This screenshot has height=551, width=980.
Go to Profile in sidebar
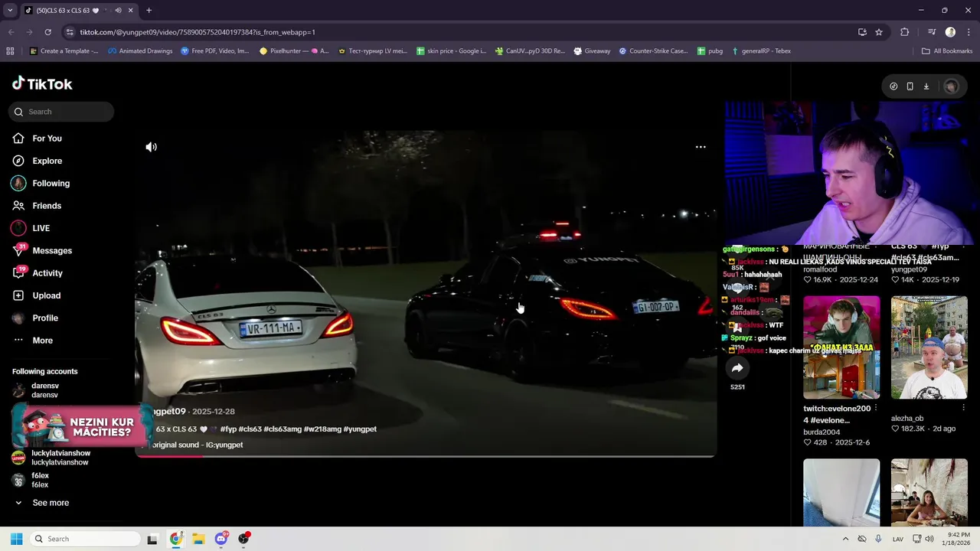(34, 318)
